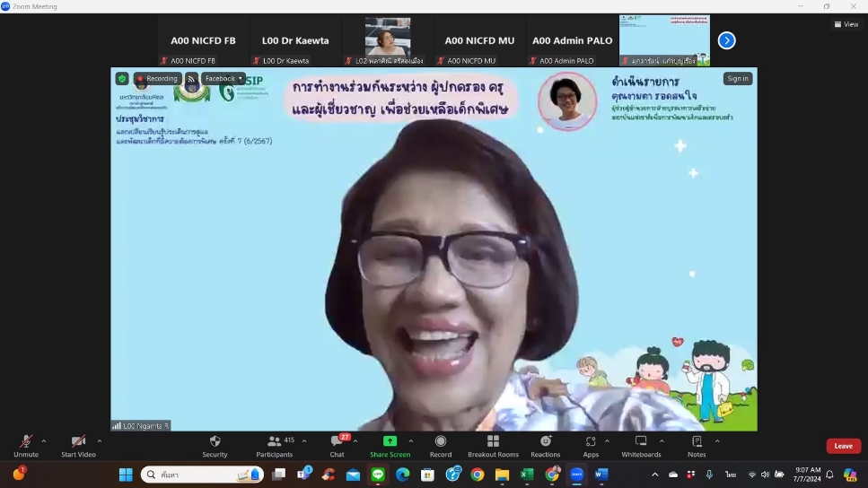Open the Chat panel
This screenshot has width=868, height=488.
pyautogui.click(x=337, y=446)
